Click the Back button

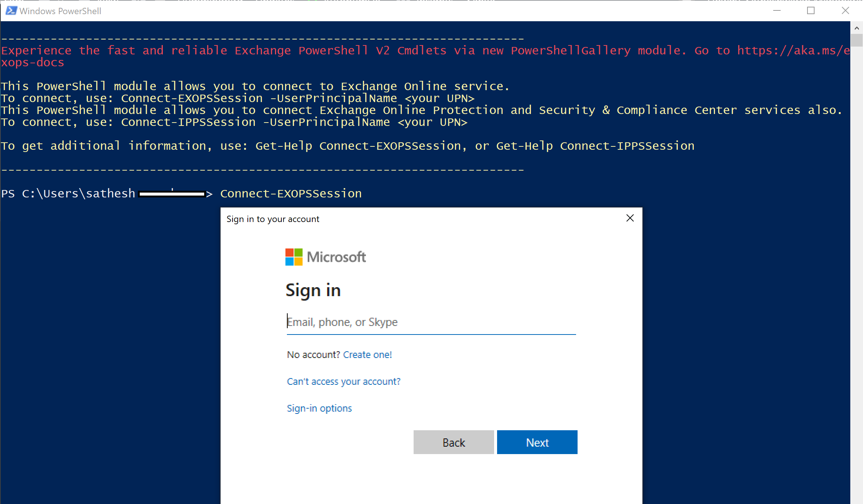point(453,442)
